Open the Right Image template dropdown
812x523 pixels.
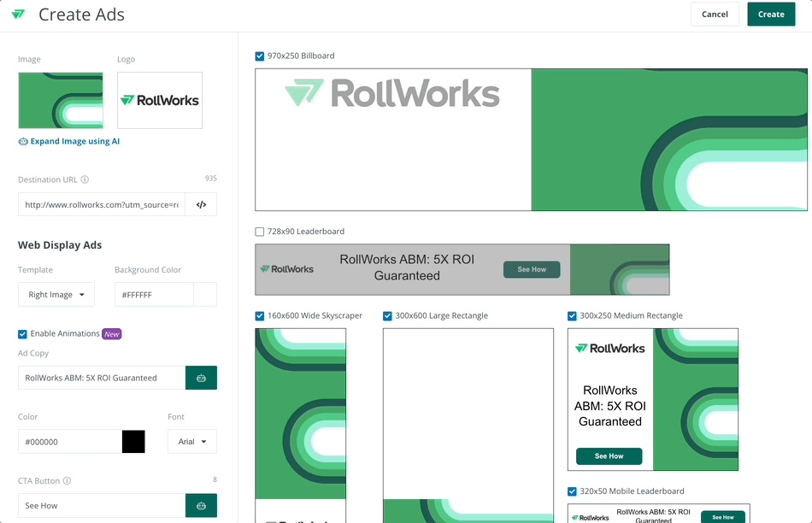(56, 295)
